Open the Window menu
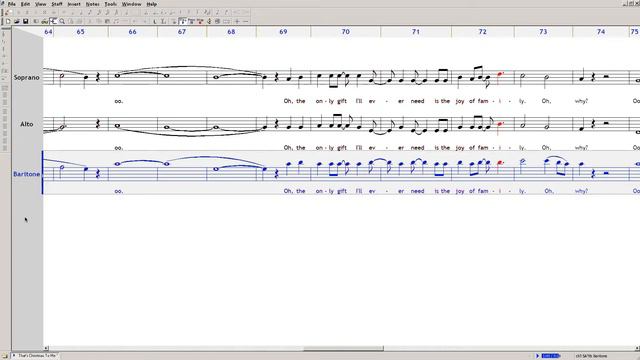 tap(131, 4)
